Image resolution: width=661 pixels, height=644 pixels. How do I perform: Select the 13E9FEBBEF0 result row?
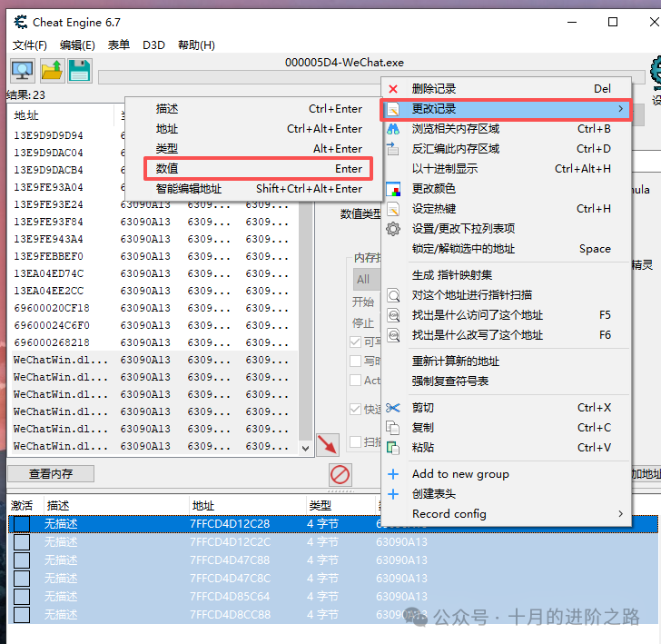coord(153,256)
